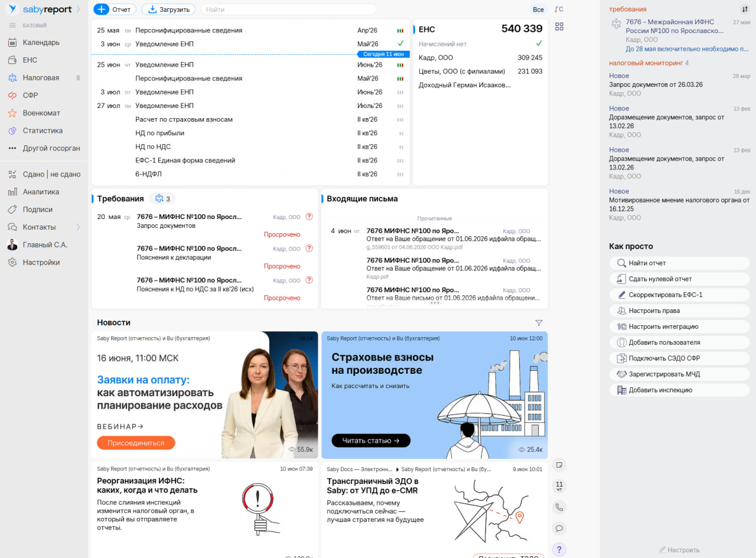Image resolution: width=756 pixels, height=558 pixels.
Task: Select the Все filter chip
Action: (538, 9)
